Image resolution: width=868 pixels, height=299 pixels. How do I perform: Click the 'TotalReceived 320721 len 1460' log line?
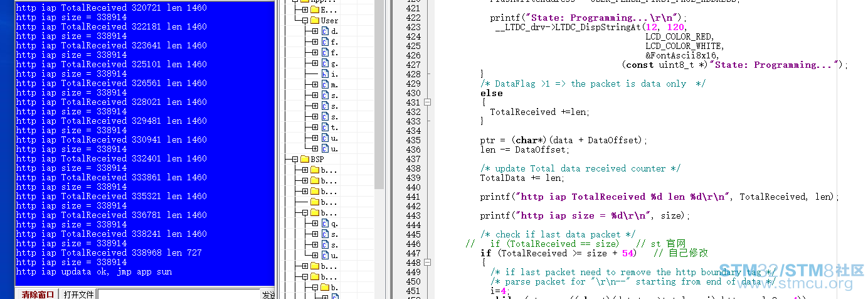pos(112,8)
